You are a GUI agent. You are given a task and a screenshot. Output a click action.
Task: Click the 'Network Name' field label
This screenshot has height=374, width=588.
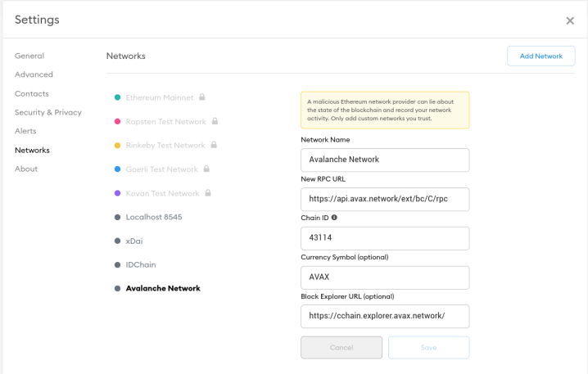tap(325, 140)
